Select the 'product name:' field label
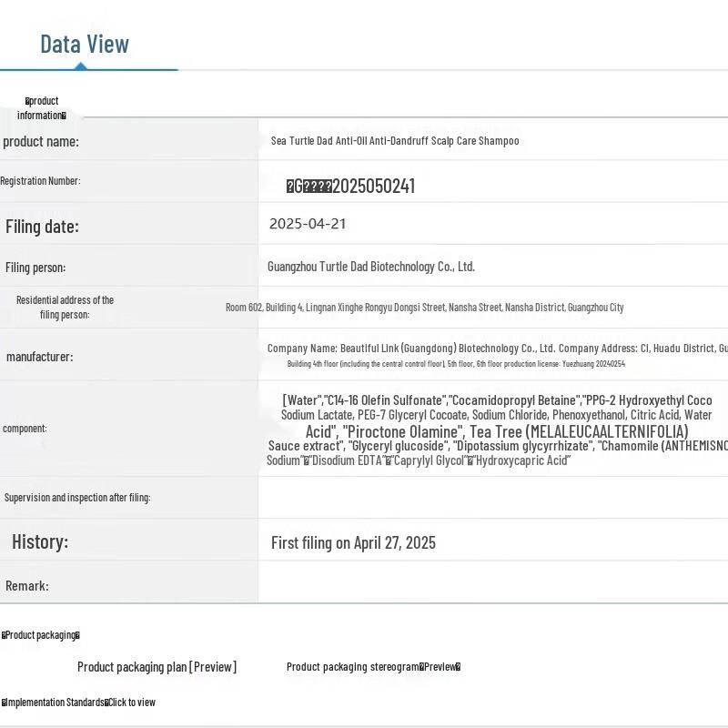728x728 pixels. [41, 141]
